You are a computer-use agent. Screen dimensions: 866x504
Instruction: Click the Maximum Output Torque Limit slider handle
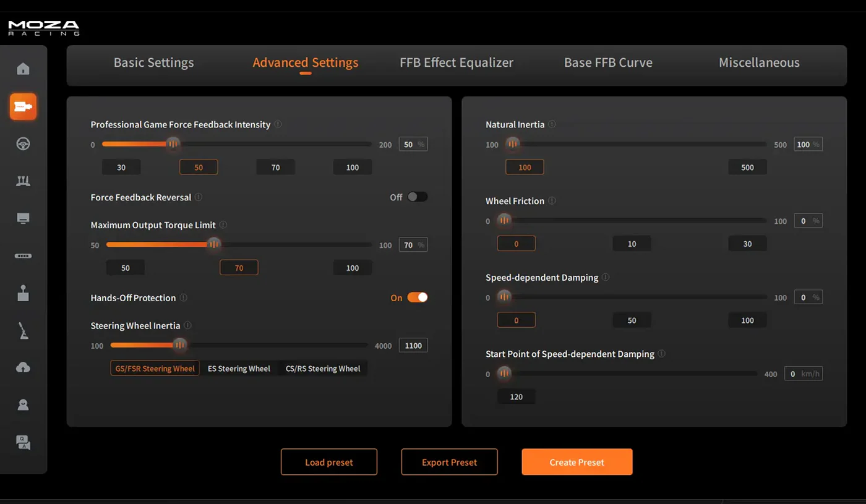pyautogui.click(x=213, y=244)
